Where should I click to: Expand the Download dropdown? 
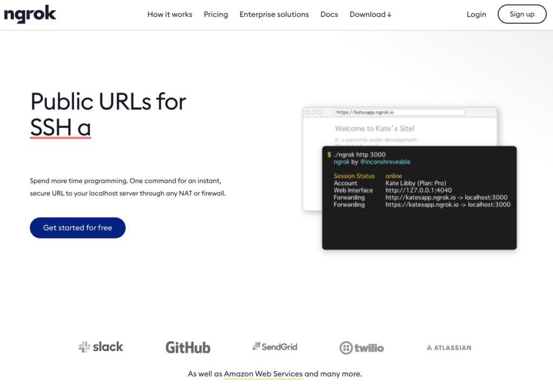(x=370, y=15)
